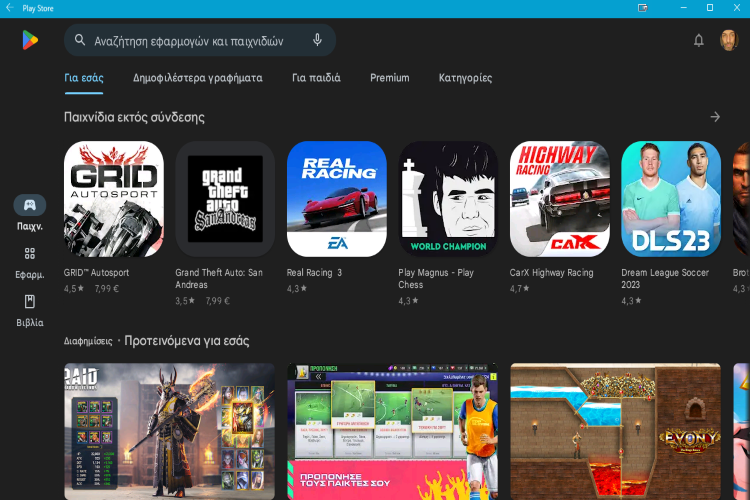The image size is (750, 500).
Task: Open the Evony ad banner
Action: pyautogui.click(x=615, y=431)
